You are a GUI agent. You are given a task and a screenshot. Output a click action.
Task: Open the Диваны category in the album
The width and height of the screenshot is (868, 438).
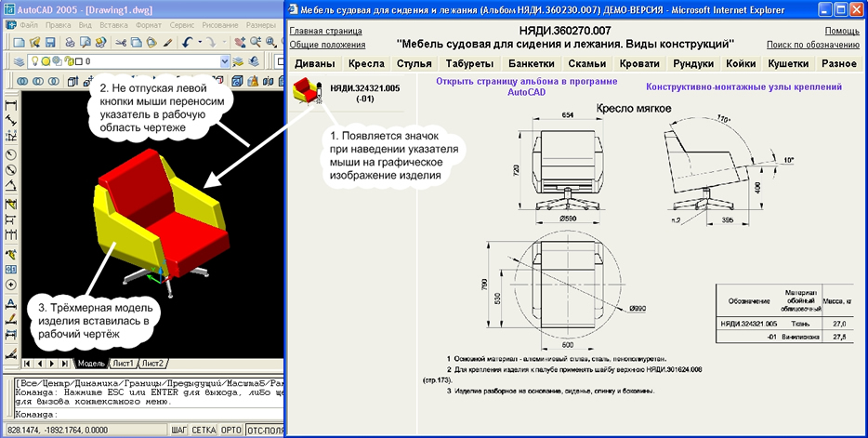(x=315, y=63)
